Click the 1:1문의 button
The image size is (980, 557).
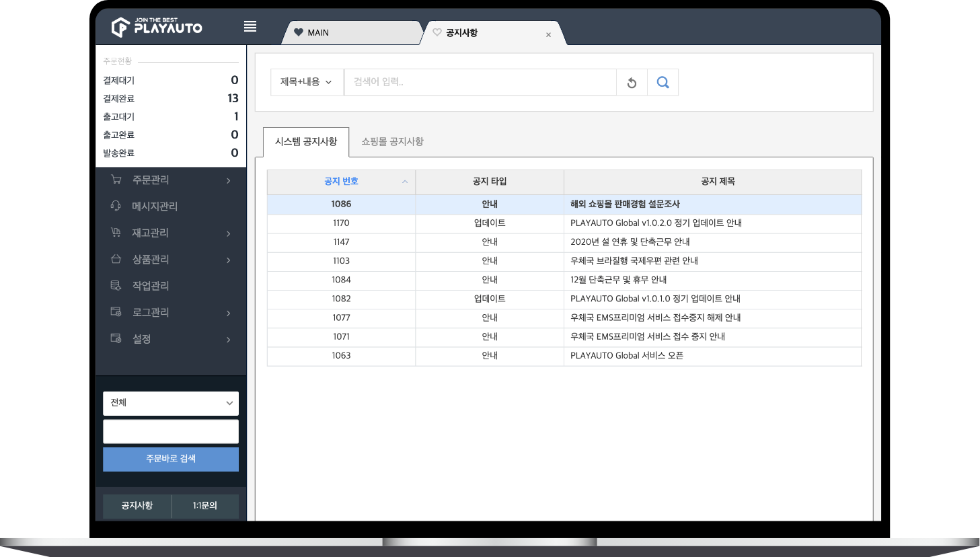(x=205, y=506)
